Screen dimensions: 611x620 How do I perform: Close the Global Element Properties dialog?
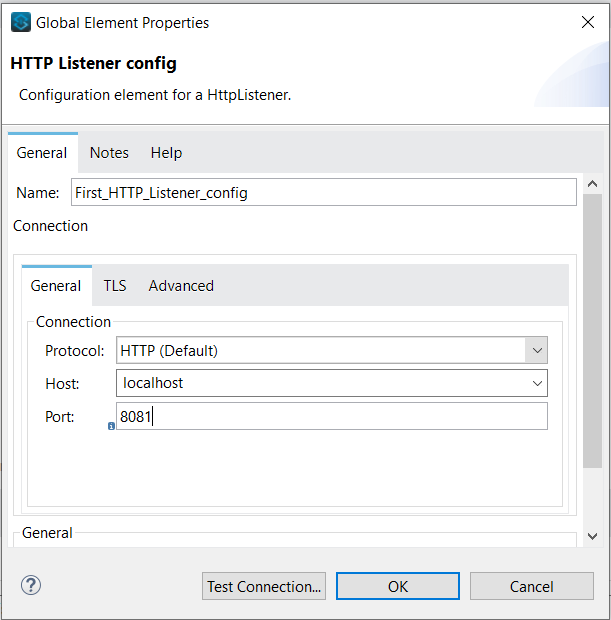coord(585,22)
